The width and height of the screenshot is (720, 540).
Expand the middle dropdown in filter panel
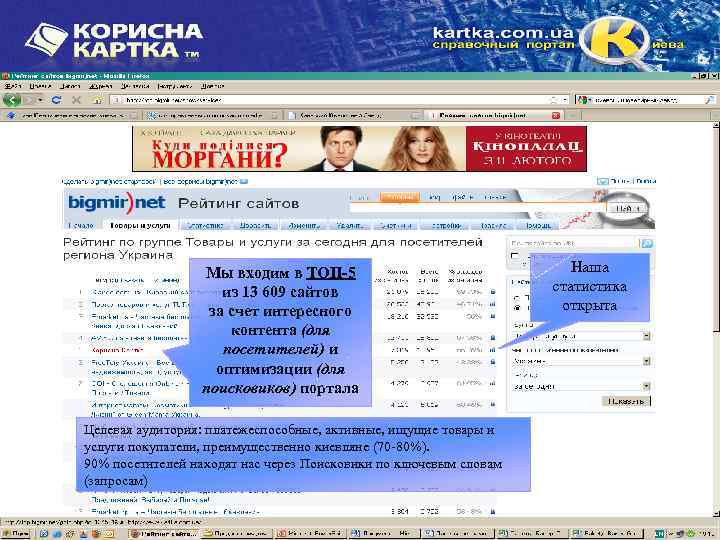click(647, 361)
